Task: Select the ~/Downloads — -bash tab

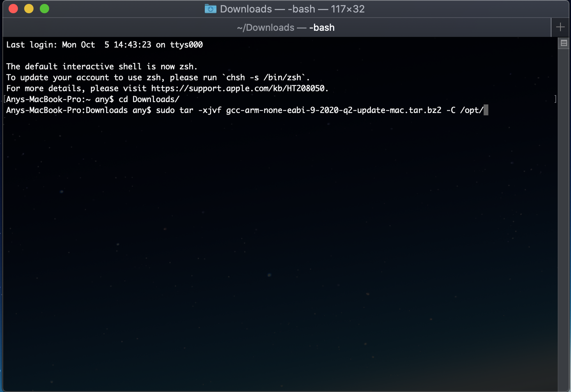Action: click(x=285, y=28)
